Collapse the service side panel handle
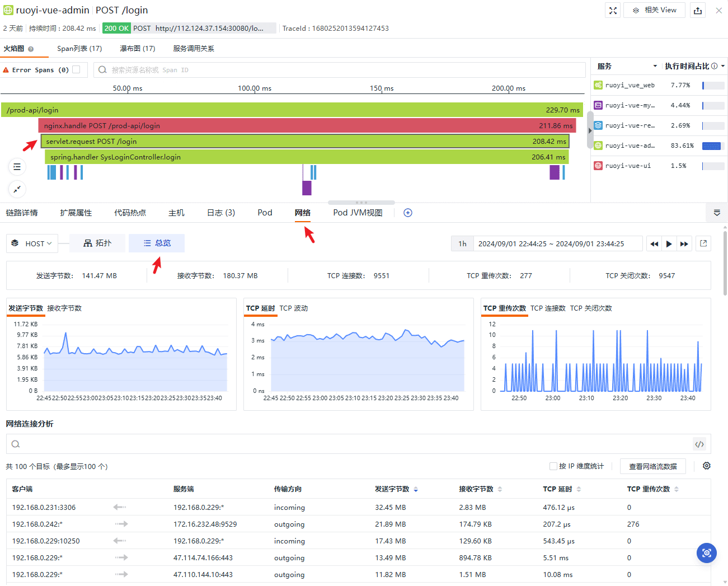 tap(590, 130)
